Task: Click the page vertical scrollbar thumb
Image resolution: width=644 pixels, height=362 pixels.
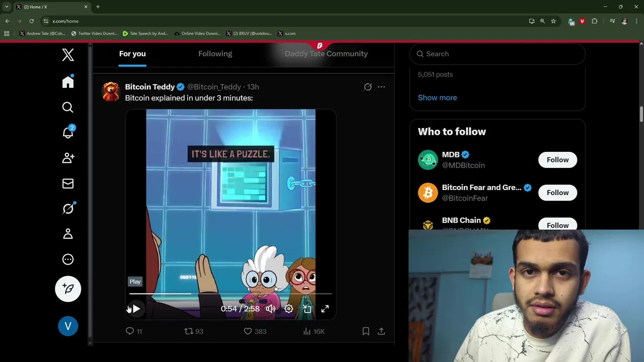Action: click(641, 114)
